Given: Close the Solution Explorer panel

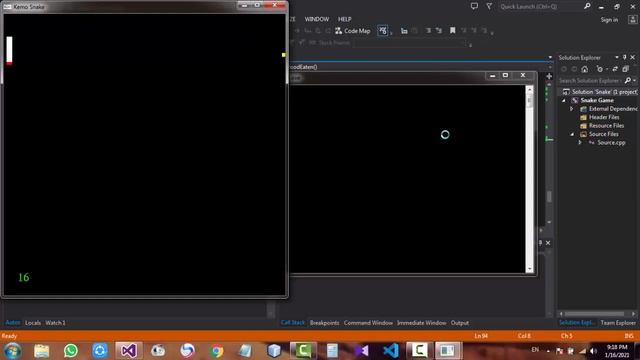Looking at the screenshot, I should pyautogui.click(x=633, y=58).
